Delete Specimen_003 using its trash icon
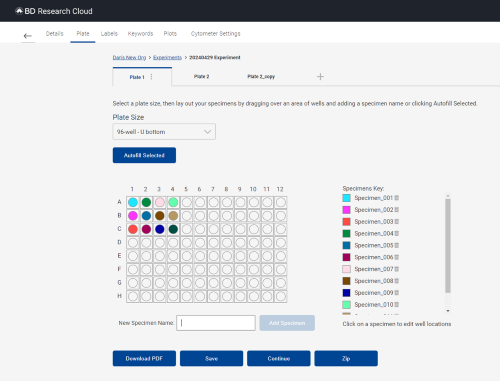Image resolution: width=500 pixels, height=381 pixels. tap(397, 222)
